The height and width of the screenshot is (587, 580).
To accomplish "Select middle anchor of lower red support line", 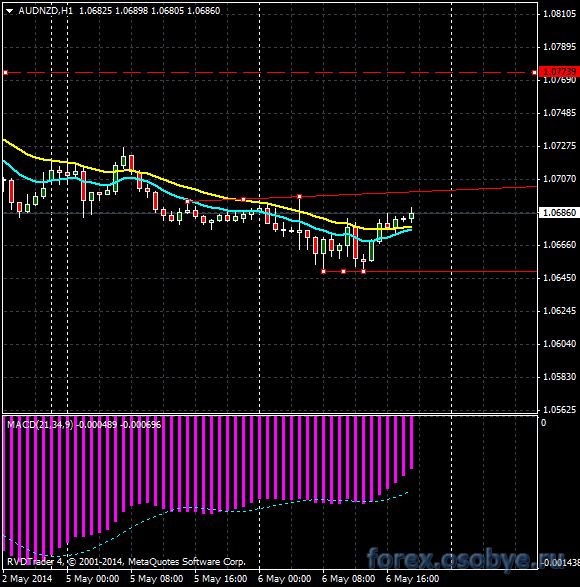I will 344,271.
